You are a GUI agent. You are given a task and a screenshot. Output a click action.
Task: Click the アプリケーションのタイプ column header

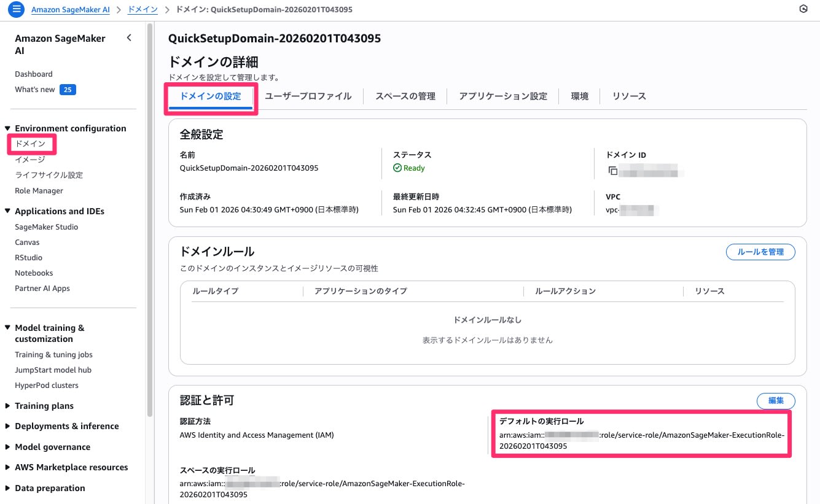(361, 291)
